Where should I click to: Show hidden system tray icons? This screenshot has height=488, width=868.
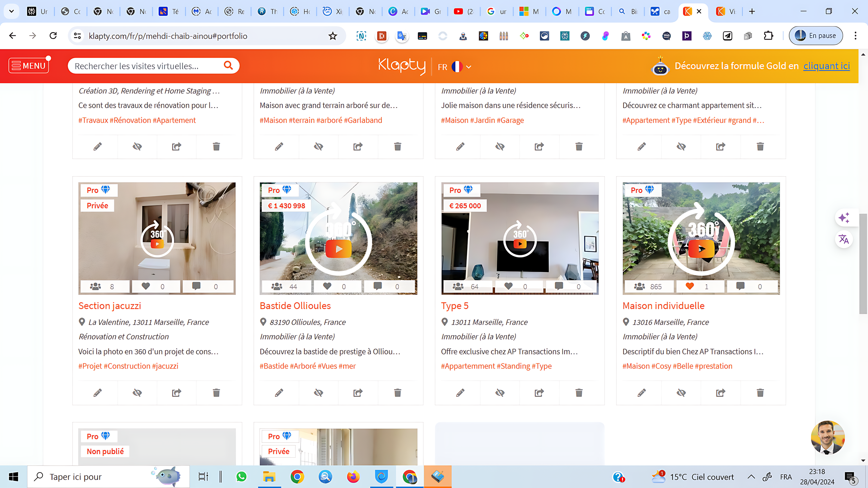751,477
